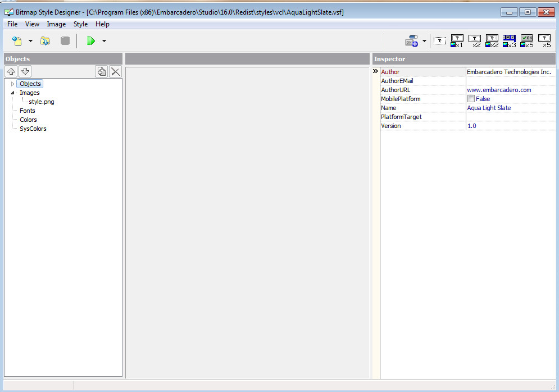The width and height of the screenshot is (559, 392).
Task: Open the Image menu
Action: pos(56,24)
